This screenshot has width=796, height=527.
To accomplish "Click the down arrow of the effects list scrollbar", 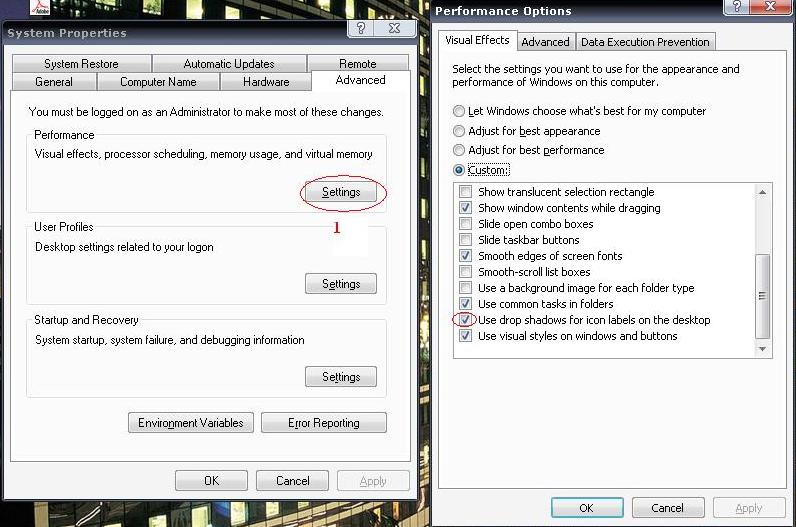I will (763, 348).
